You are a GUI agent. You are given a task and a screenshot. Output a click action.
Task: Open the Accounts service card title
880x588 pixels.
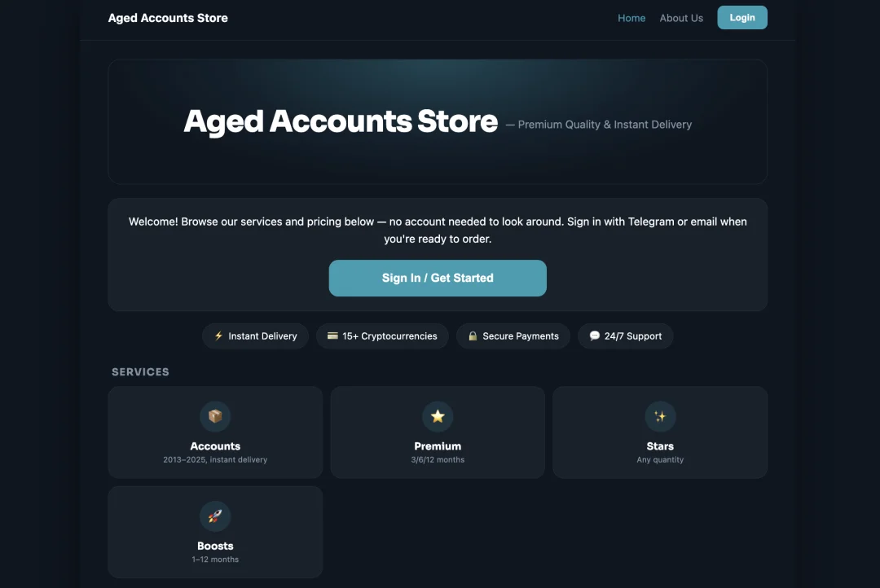(x=215, y=446)
